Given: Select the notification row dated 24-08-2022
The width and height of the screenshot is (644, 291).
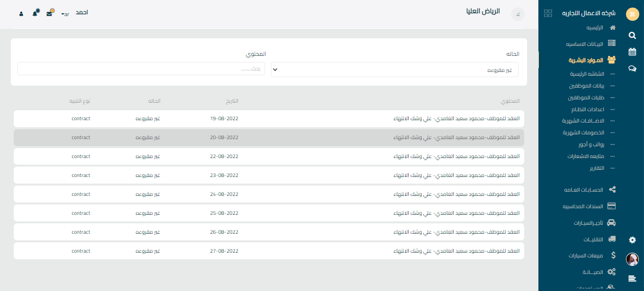Looking at the screenshot, I should point(269,194).
